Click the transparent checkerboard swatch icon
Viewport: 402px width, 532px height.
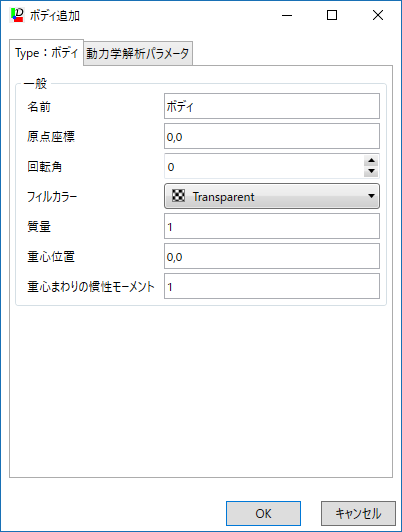click(x=178, y=196)
